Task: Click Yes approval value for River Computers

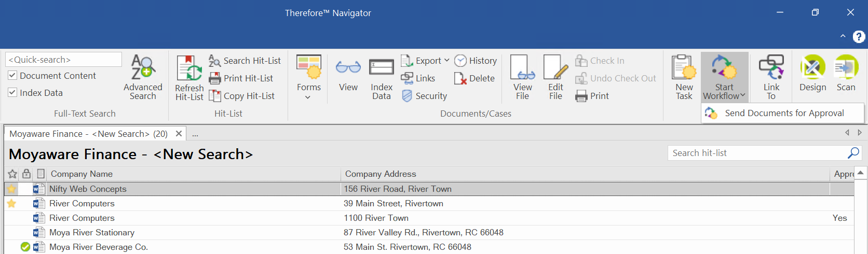Action: coord(839,218)
